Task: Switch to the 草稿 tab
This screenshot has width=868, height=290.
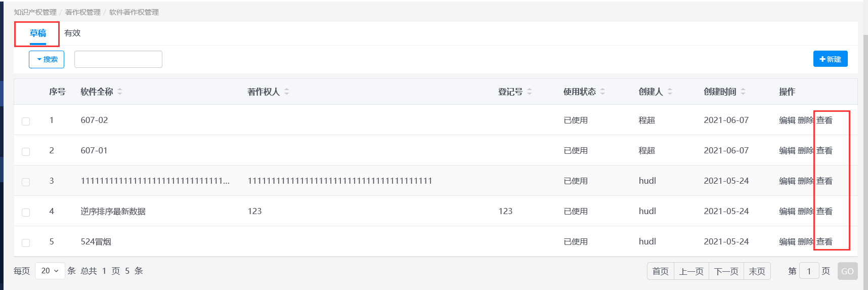Action: point(38,33)
